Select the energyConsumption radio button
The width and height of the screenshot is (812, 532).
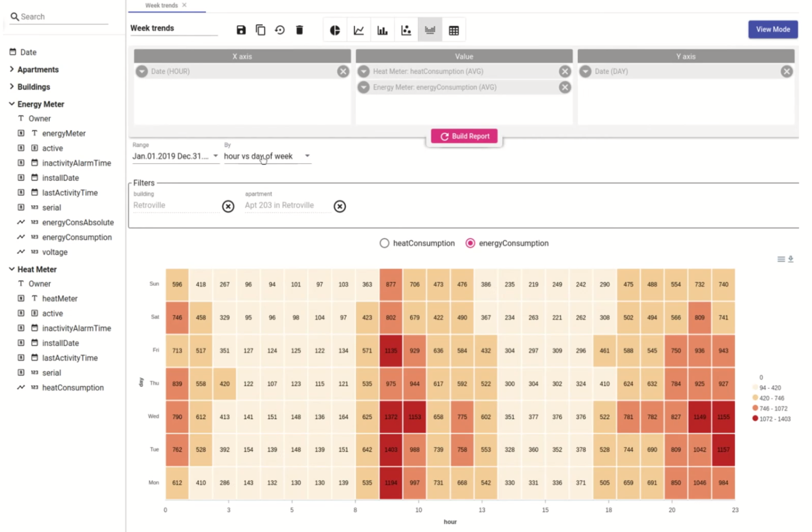470,243
